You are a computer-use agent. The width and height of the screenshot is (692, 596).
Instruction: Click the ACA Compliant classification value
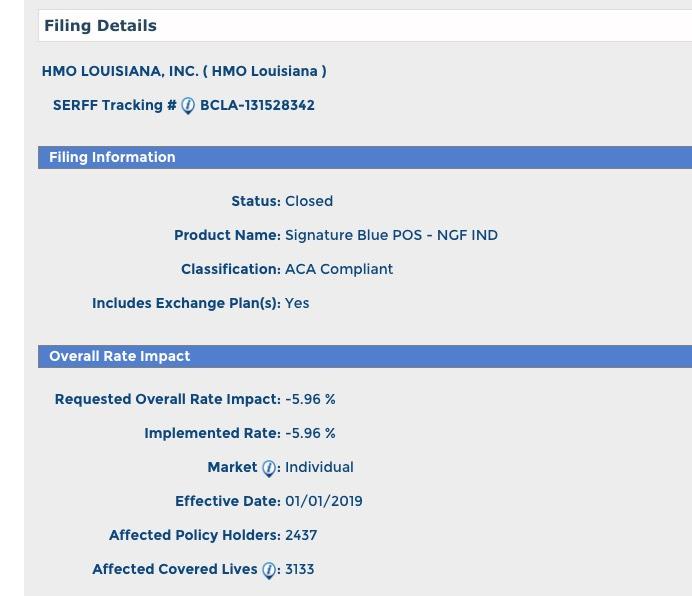[339, 269]
